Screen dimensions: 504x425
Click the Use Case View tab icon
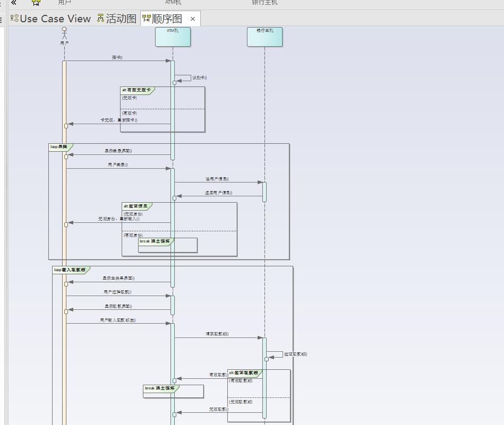pyautogui.click(x=14, y=19)
